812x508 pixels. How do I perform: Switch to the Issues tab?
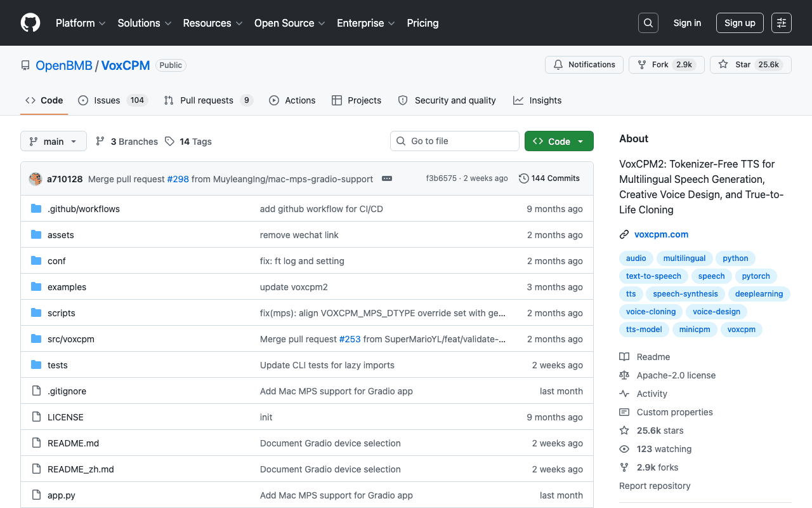coord(113,100)
